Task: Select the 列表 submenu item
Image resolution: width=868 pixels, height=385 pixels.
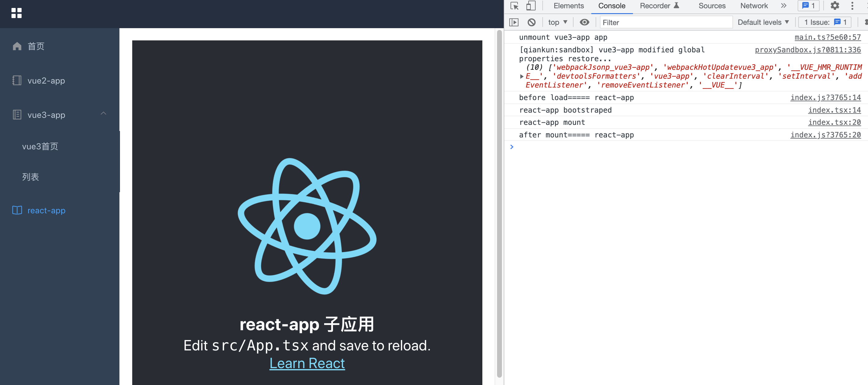Action: [60, 177]
